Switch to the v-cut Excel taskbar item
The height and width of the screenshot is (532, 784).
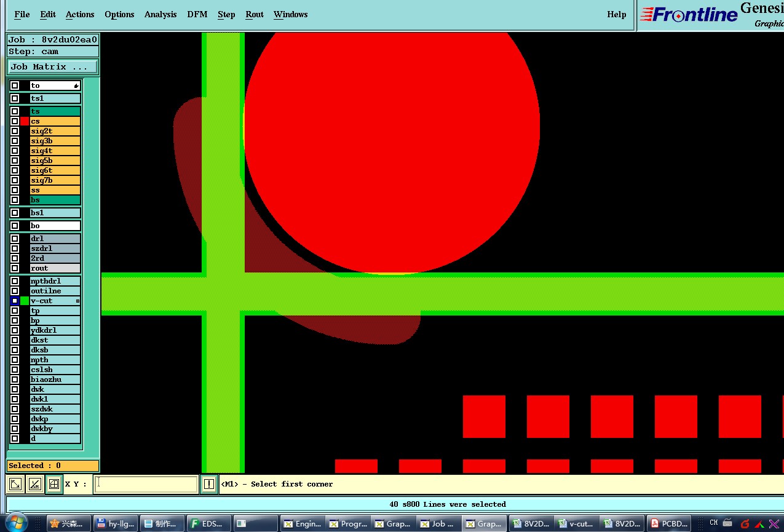coord(577,523)
